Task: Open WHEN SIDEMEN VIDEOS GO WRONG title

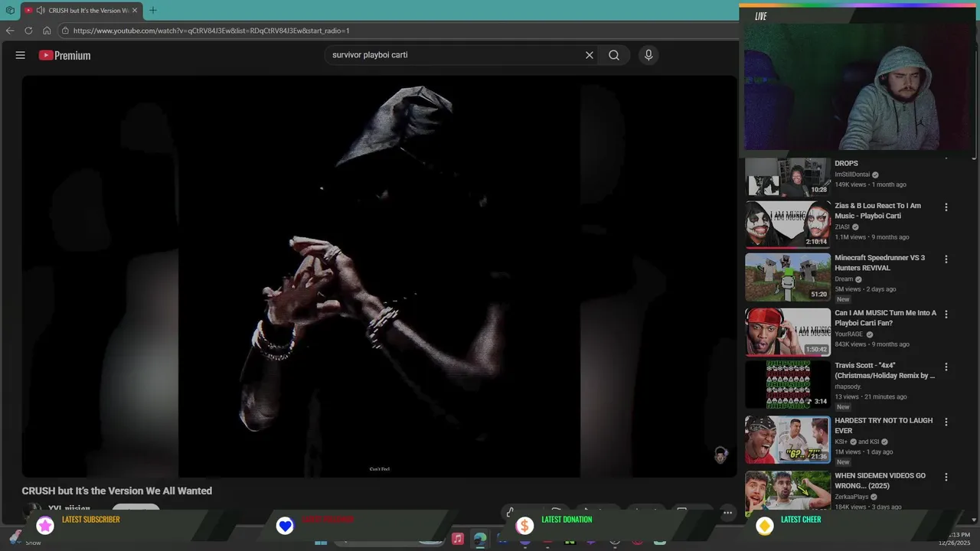Action: pos(880,481)
